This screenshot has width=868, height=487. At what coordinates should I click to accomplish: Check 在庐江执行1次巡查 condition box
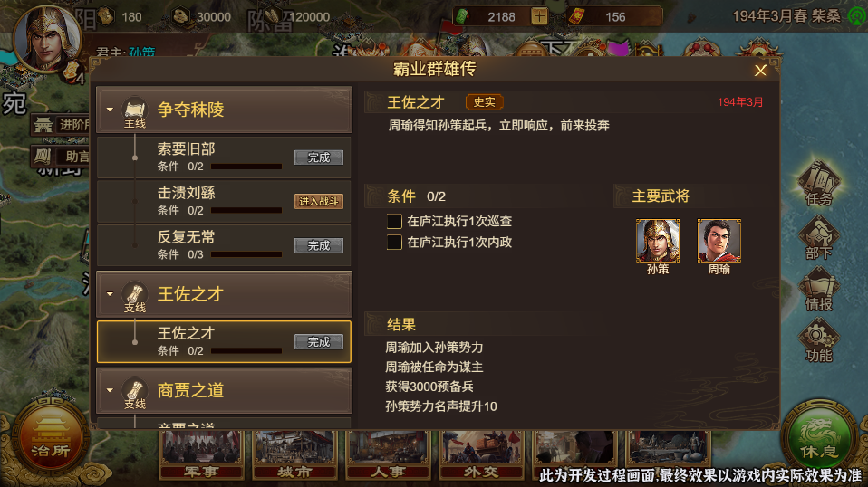pyautogui.click(x=394, y=221)
